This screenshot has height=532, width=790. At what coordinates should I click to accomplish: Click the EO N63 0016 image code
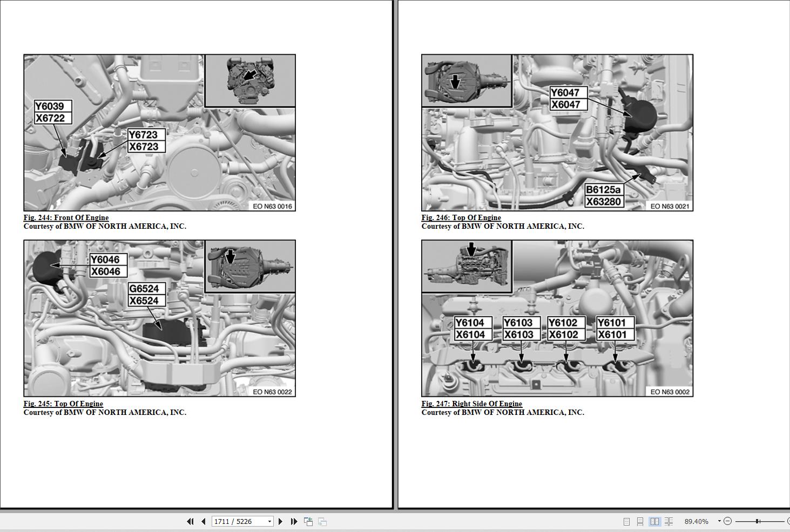[x=272, y=206]
